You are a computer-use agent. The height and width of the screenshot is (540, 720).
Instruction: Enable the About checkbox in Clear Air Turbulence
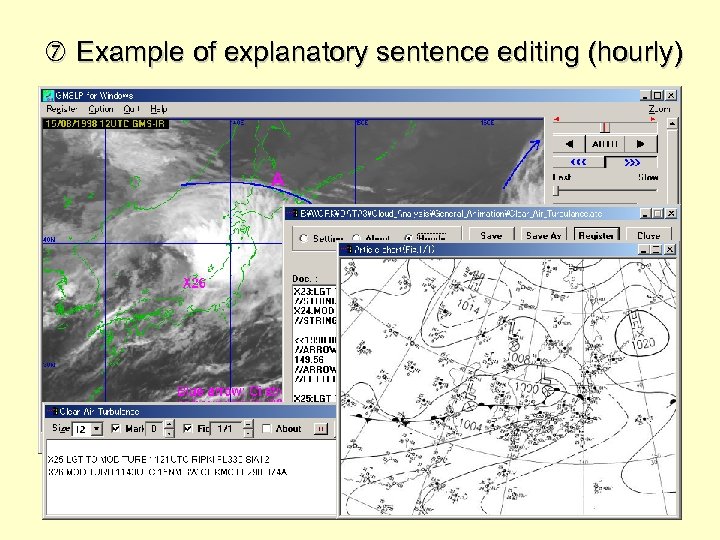[x=266, y=428]
